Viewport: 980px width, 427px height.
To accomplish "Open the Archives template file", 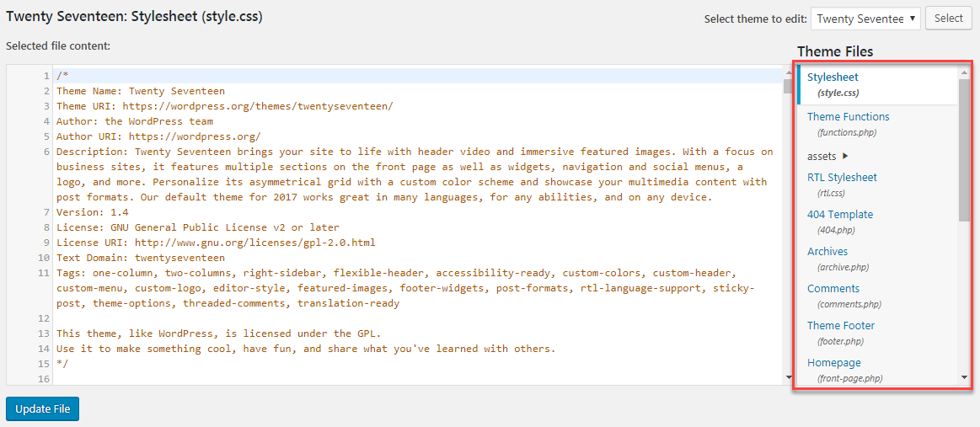I will pos(827,252).
